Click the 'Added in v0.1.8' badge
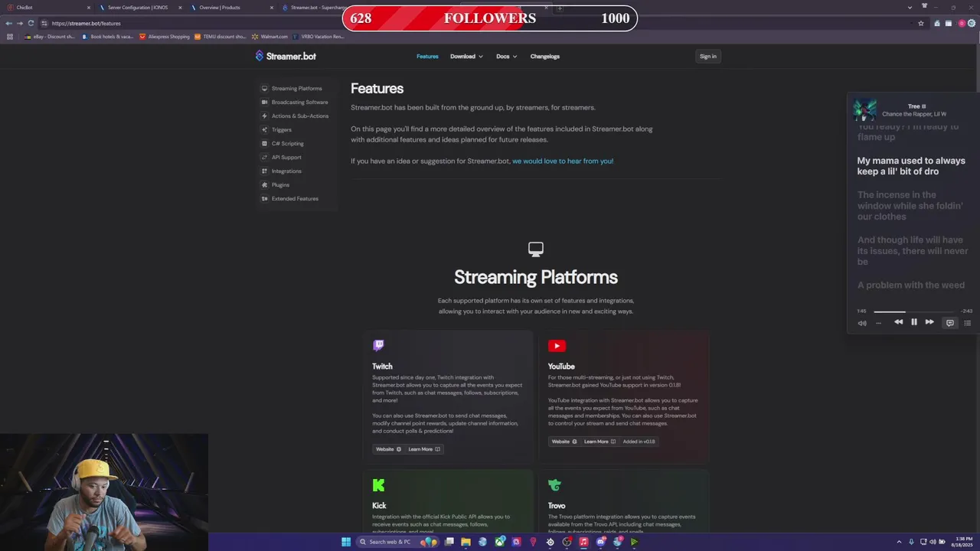The image size is (980, 551). tap(639, 442)
